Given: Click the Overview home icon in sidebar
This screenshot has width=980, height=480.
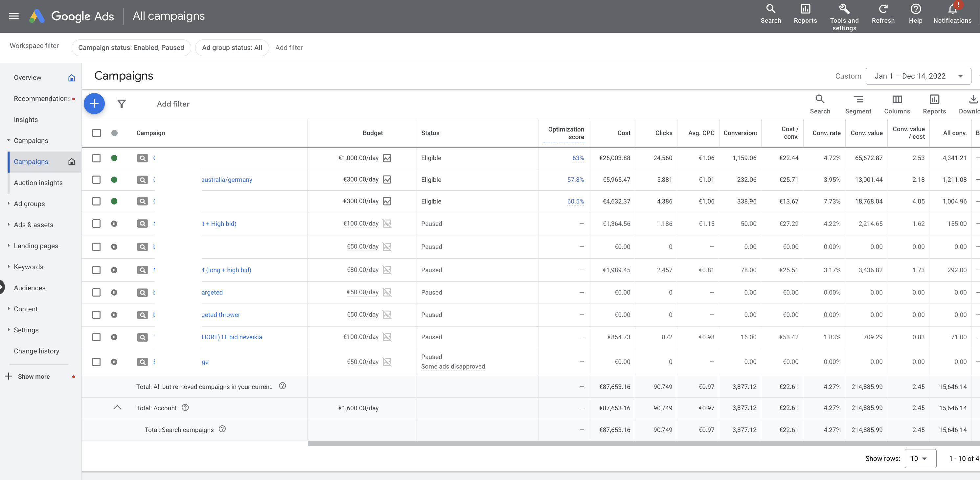Looking at the screenshot, I should [x=72, y=78].
